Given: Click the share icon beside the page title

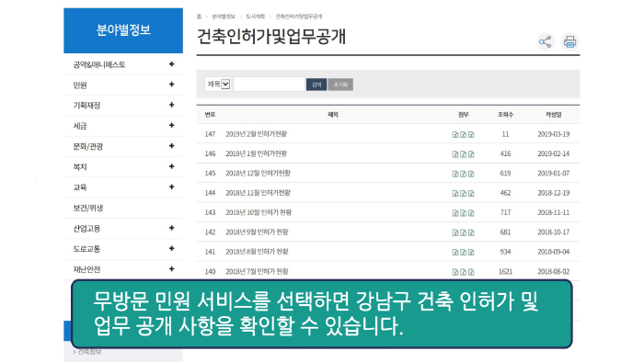Looking at the screenshot, I should click(546, 42).
